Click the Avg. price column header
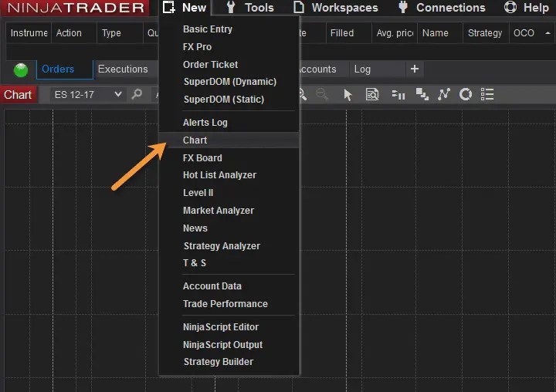 coord(395,33)
